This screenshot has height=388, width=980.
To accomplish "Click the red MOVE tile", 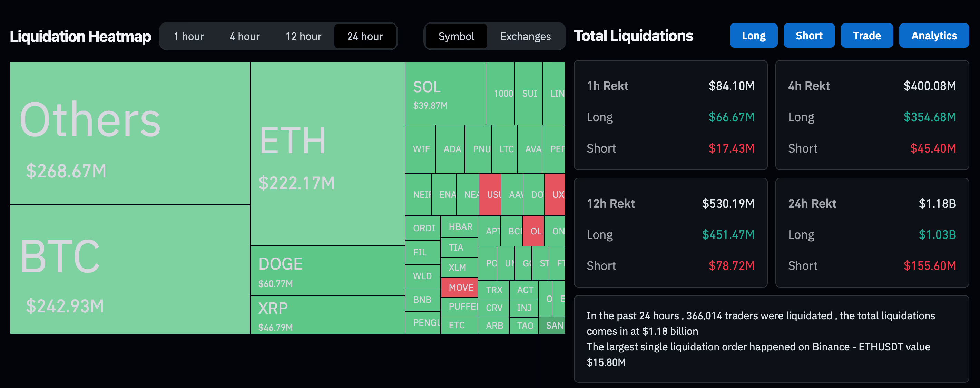I will pyautogui.click(x=459, y=287).
